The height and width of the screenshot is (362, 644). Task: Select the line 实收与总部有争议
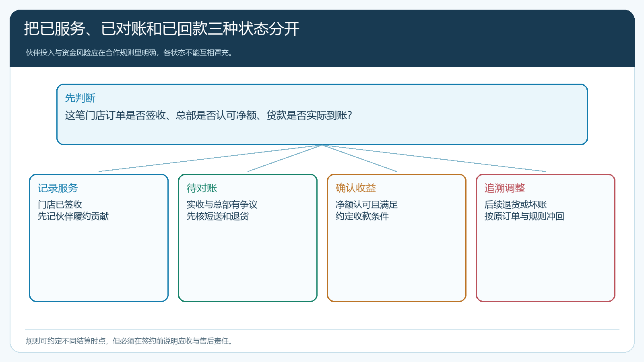click(222, 205)
